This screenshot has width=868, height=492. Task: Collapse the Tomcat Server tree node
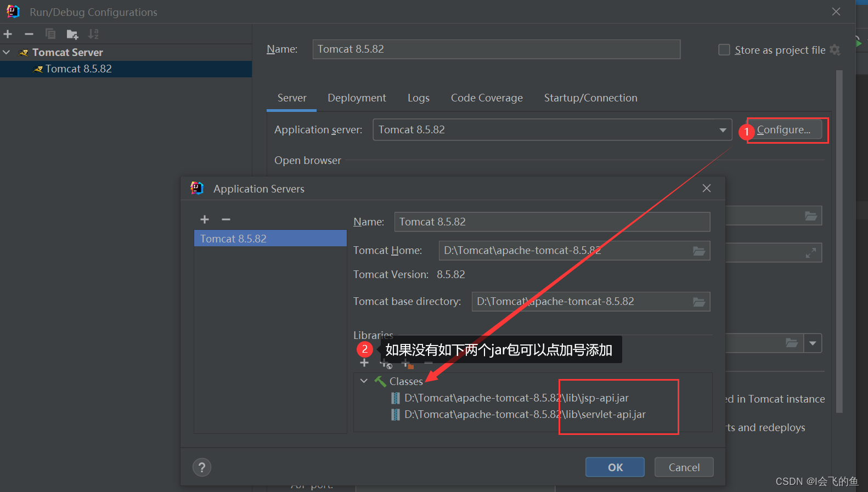[x=7, y=53]
